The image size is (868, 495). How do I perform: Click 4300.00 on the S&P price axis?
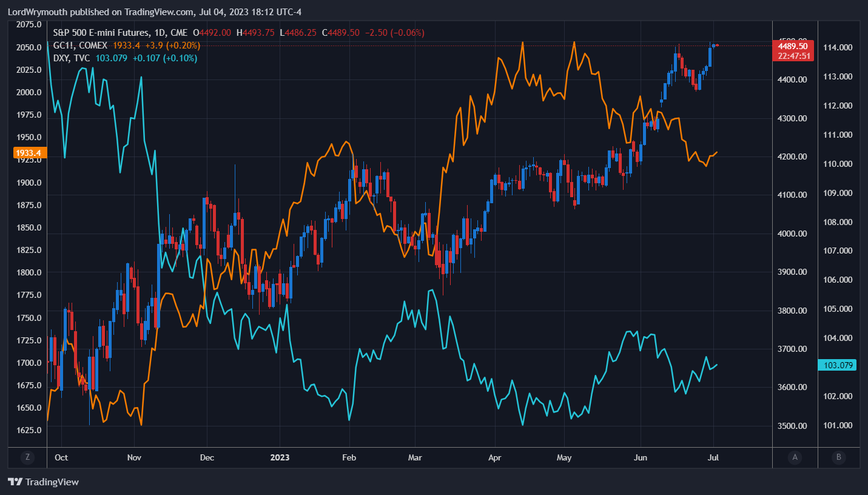point(793,118)
